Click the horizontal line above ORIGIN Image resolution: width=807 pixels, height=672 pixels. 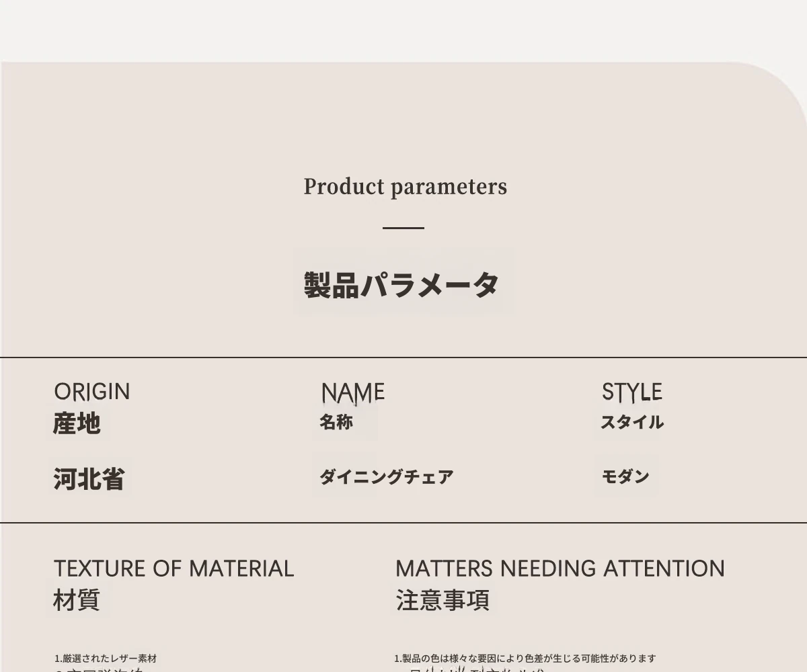(403, 358)
